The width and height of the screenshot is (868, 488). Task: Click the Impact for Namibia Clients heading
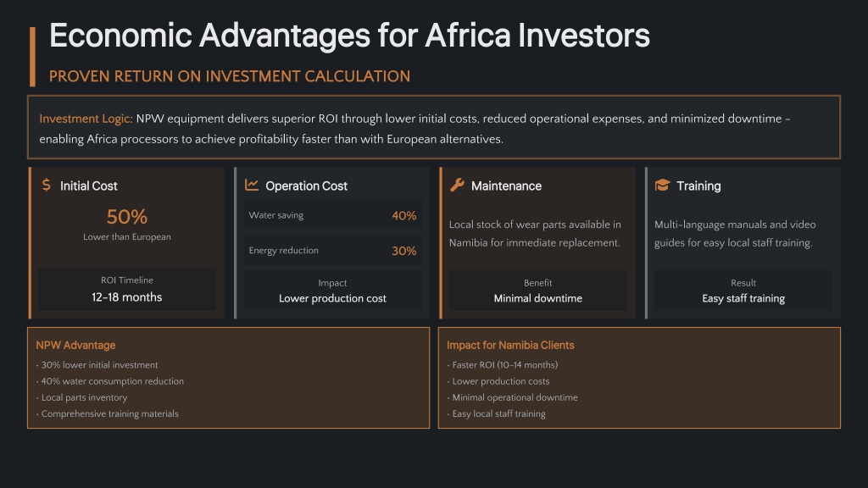[510, 345]
